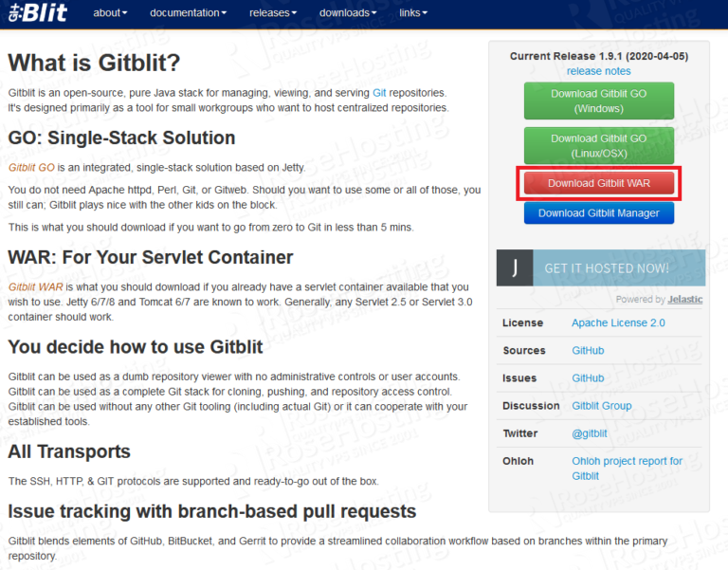Click 'GO: Single-Stack Solution' heading

click(x=121, y=138)
